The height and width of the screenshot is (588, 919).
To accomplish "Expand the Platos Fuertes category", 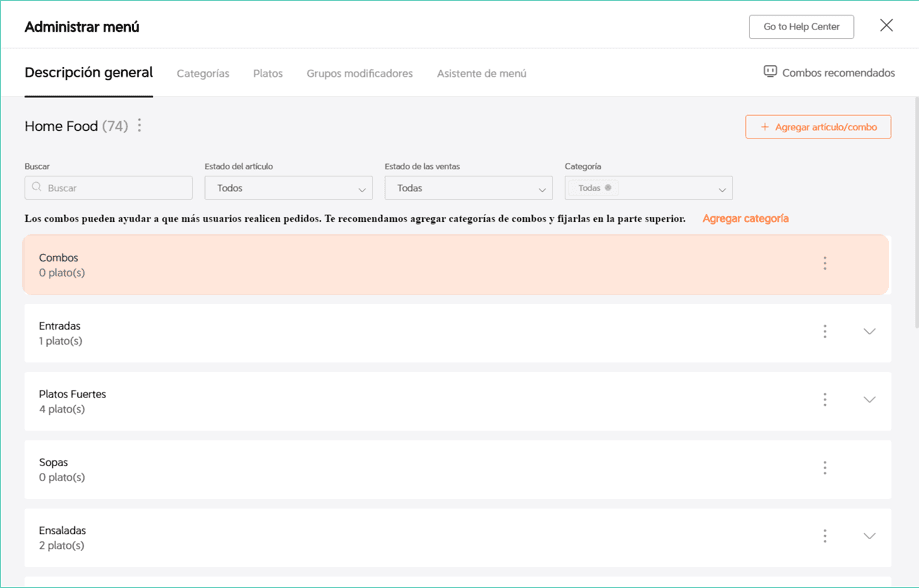I will coord(869,400).
